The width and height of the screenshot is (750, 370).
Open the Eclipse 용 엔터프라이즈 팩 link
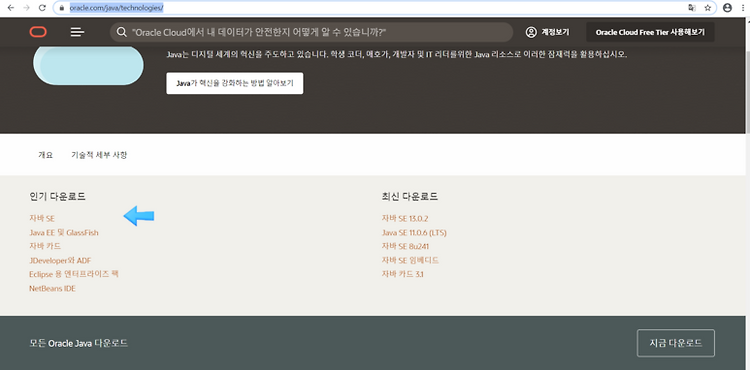pyautogui.click(x=74, y=274)
